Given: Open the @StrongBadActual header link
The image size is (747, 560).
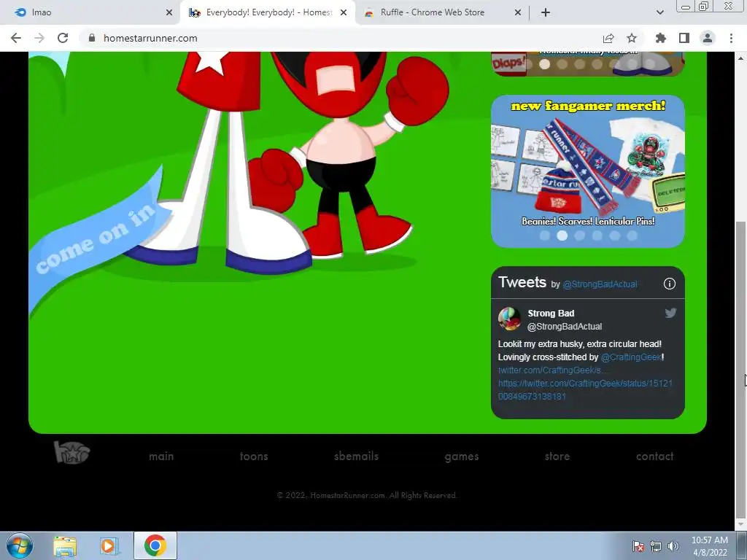Looking at the screenshot, I should click(600, 284).
